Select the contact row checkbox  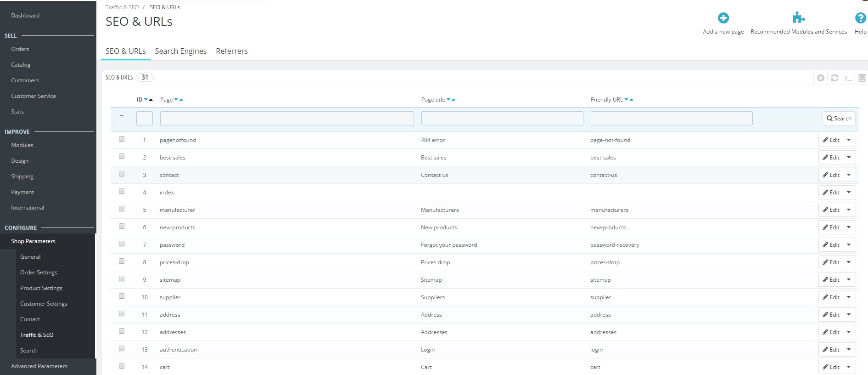[122, 174]
